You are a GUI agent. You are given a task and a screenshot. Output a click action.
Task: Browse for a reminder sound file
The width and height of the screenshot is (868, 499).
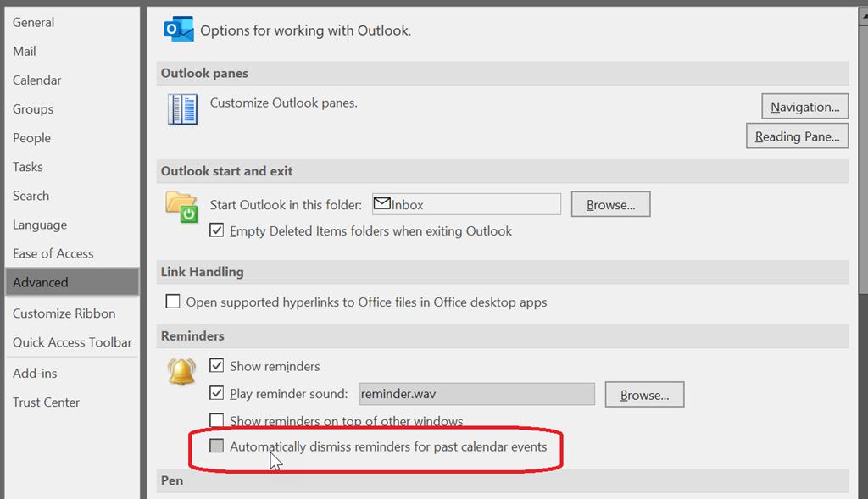644,395
